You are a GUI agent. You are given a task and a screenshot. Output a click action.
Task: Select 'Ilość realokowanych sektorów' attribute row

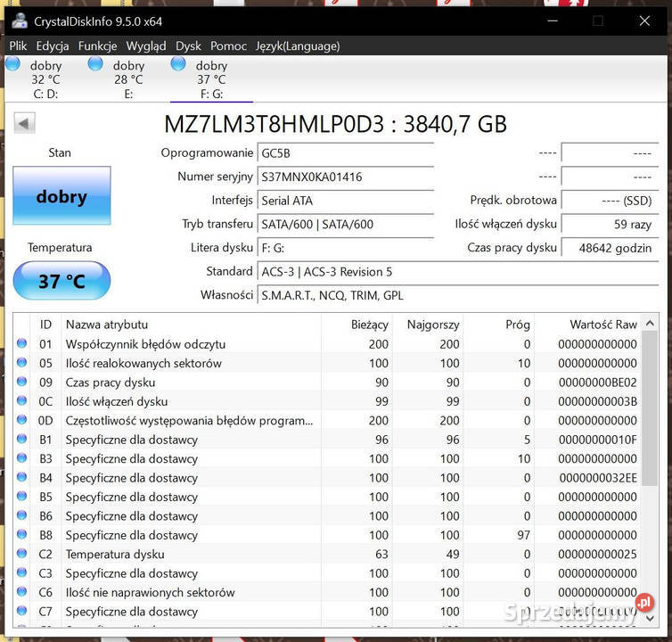click(x=328, y=363)
